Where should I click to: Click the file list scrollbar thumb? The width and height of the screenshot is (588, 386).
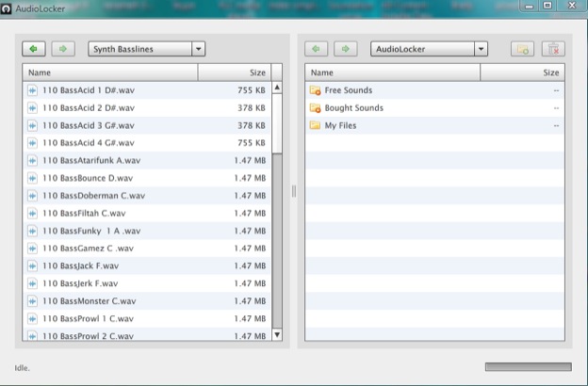(277, 123)
